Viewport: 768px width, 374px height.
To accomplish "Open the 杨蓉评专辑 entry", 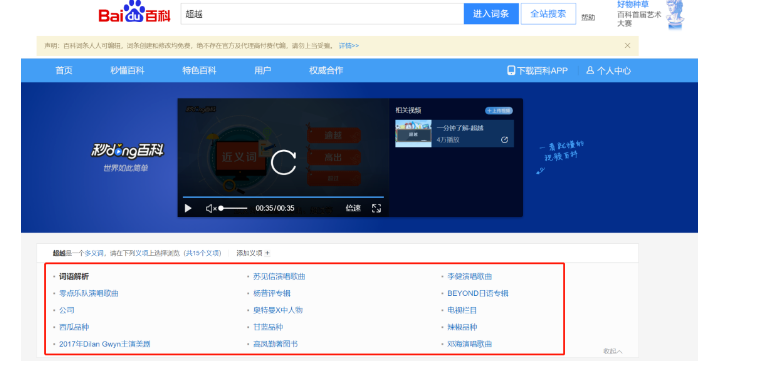I will (272, 293).
